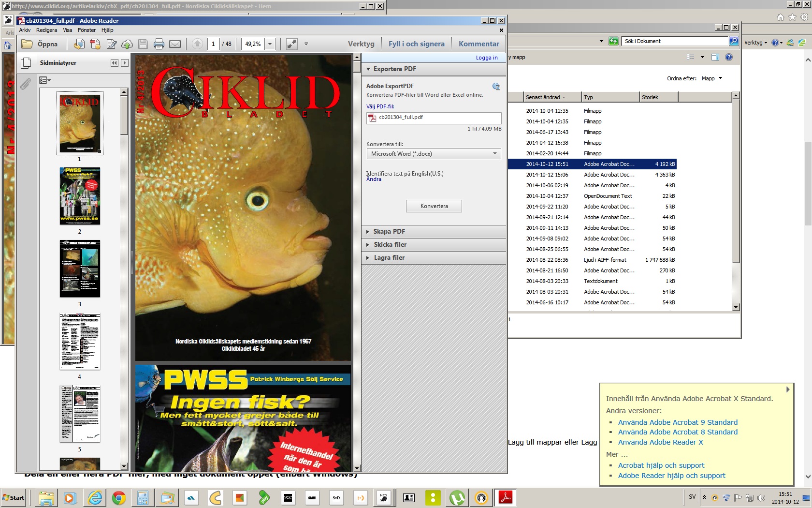Open the Redigera menu
This screenshot has height=508, width=812.
pyautogui.click(x=46, y=30)
